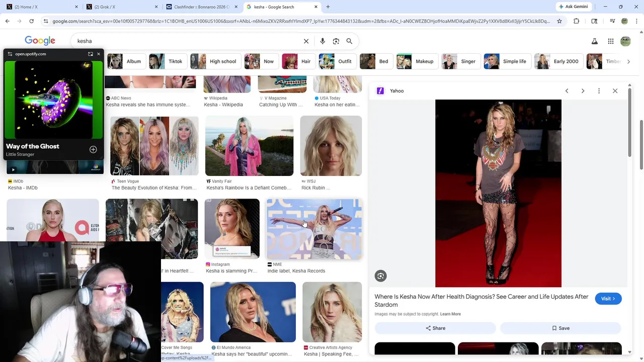Close the Spotify mini player
Viewport: 644px width, 362px height.
pos(99,54)
